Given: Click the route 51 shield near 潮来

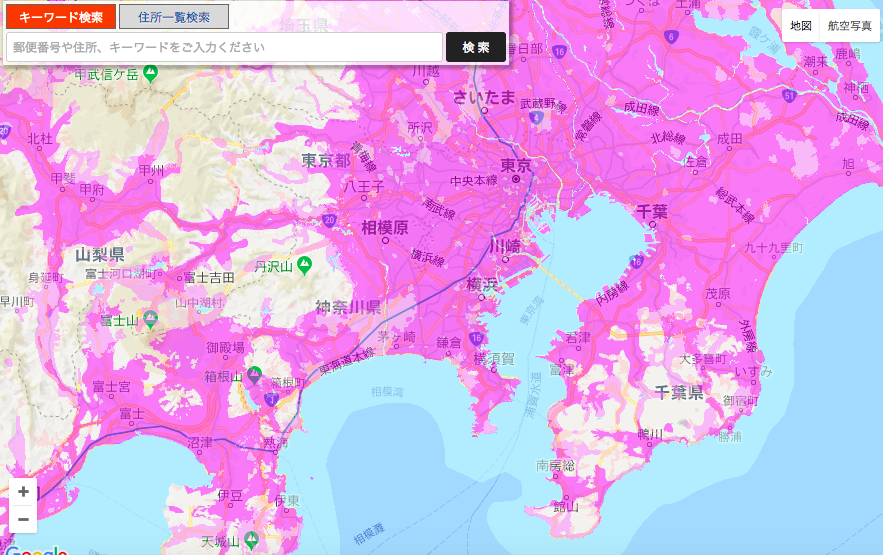Looking at the screenshot, I should coord(789,96).
